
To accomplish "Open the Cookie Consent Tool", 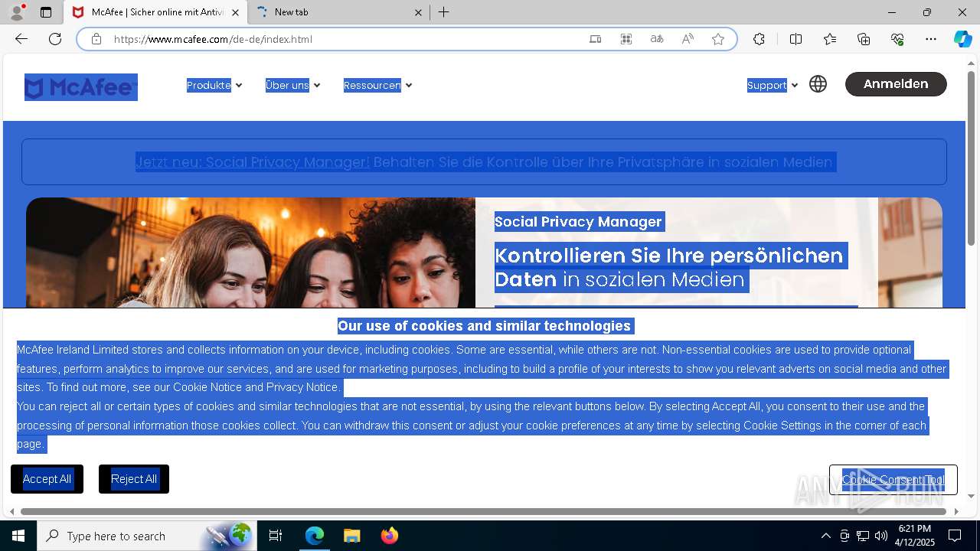I will coord(893,480).
